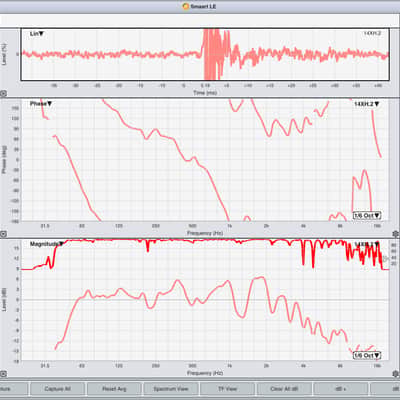
Task: Click the dB + button
Action: [x=341, y=389]
